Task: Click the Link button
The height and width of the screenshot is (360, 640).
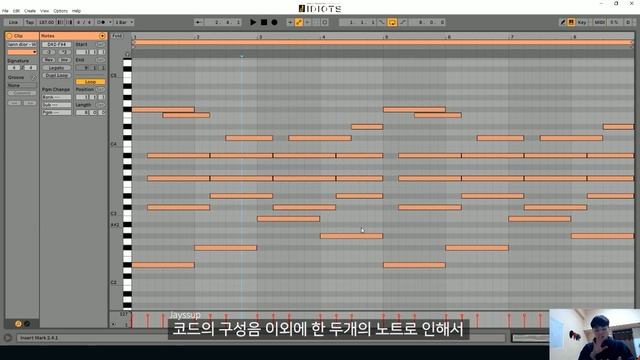Action: coord(13,22)
